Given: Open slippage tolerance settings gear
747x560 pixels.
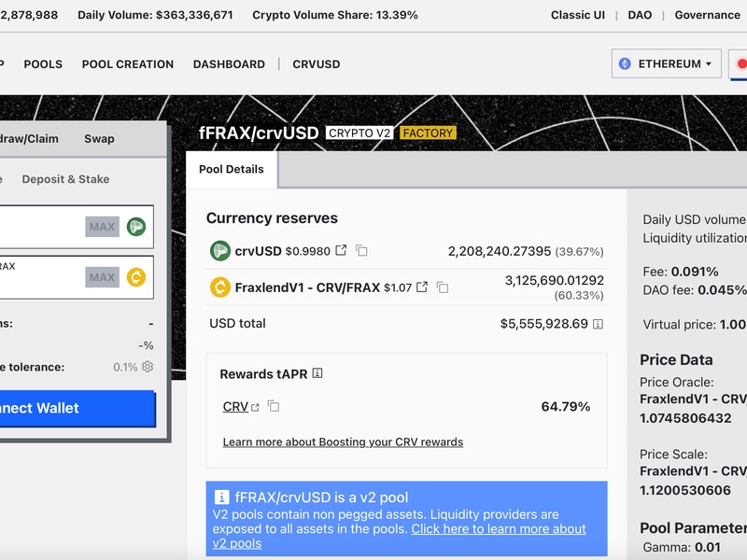Looking at the screenshot, I should pyautogui.click(x=148, y=367).
